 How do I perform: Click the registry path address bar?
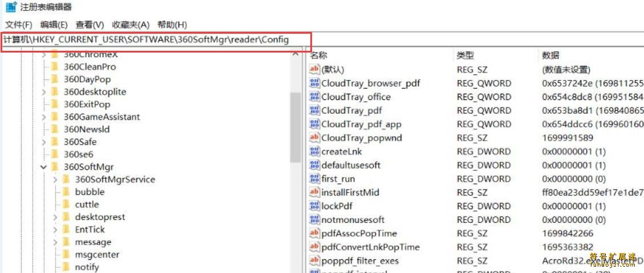click(156, 40)
